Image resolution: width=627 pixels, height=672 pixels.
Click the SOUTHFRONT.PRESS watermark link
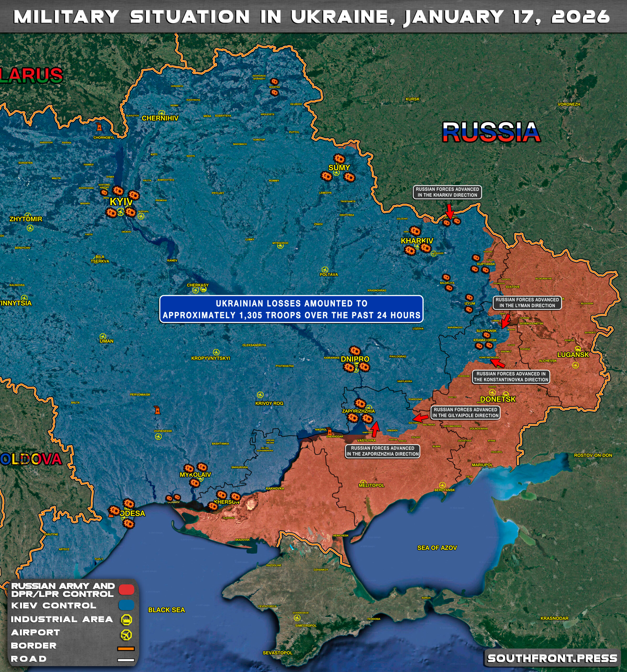[x=552, y=658]
